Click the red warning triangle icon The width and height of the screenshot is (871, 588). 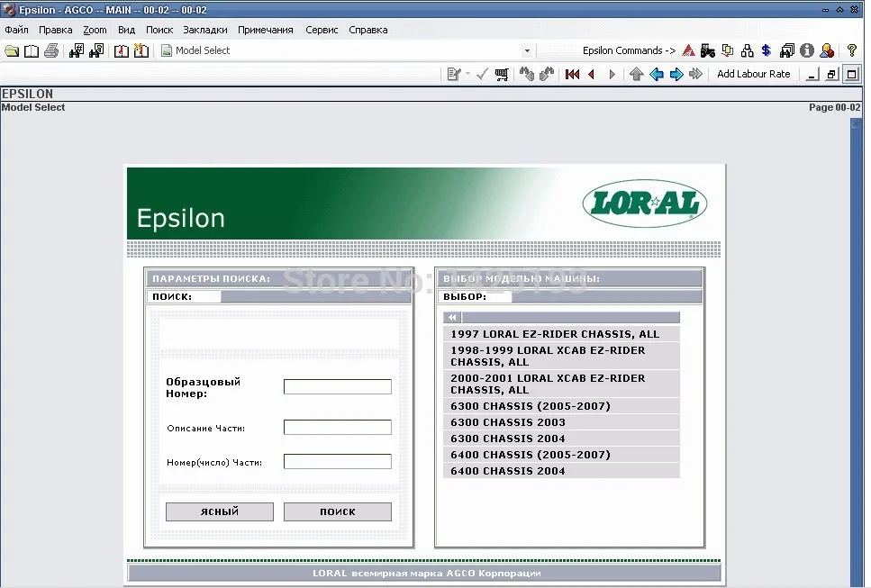688,51
